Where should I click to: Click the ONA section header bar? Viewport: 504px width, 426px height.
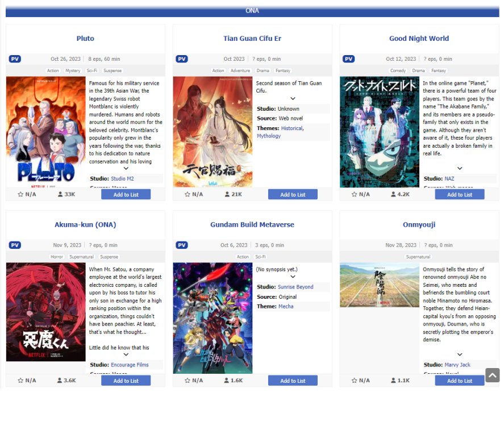coord(252,11)
